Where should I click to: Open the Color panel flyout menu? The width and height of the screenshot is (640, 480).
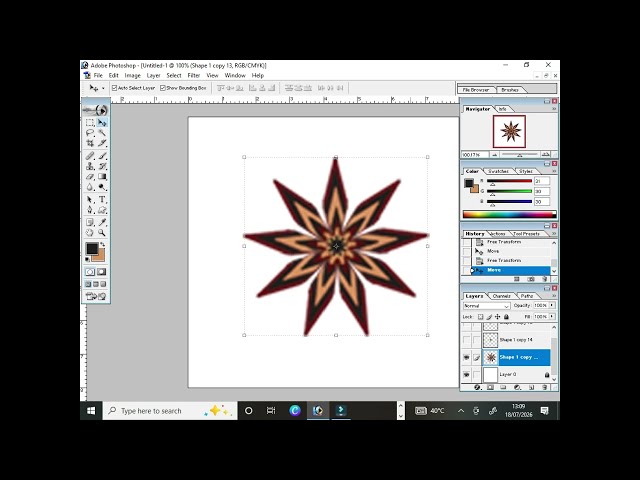pyautogui.click(x=554, y=171)
